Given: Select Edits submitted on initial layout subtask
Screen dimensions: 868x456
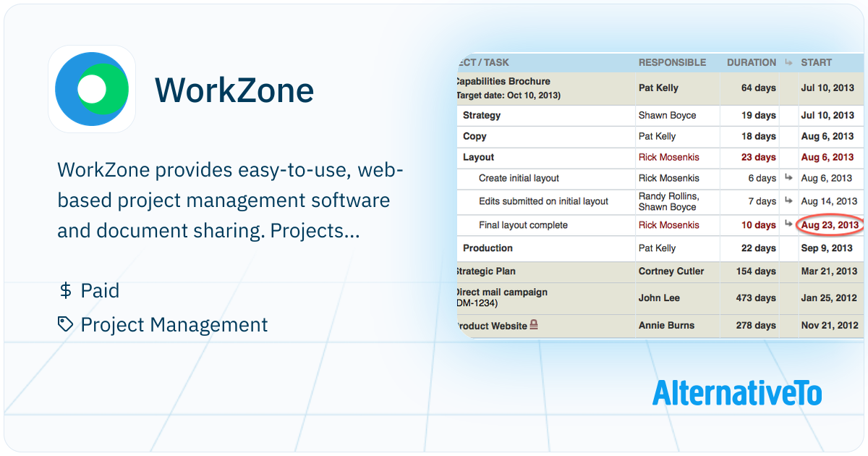Looking at the screenshot, I should 544,201.
